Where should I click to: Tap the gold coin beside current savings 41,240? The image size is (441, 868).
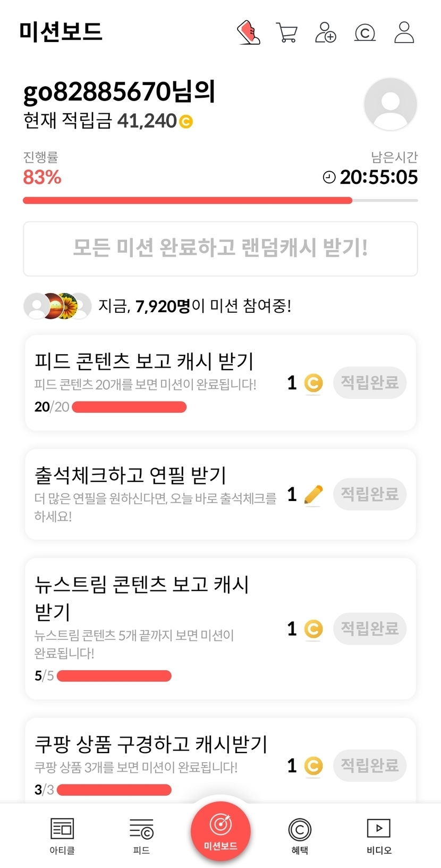click(186, 122)
